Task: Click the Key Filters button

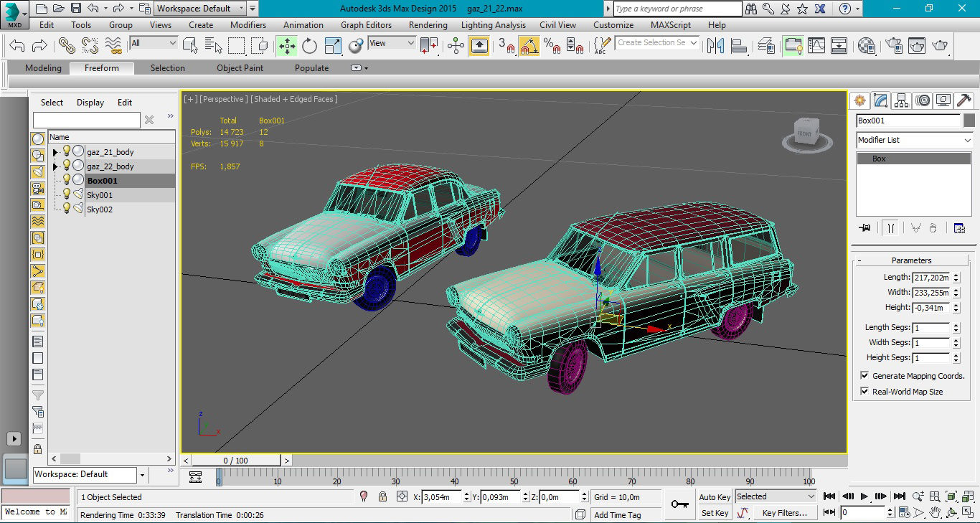Action: tap(785, 513)
